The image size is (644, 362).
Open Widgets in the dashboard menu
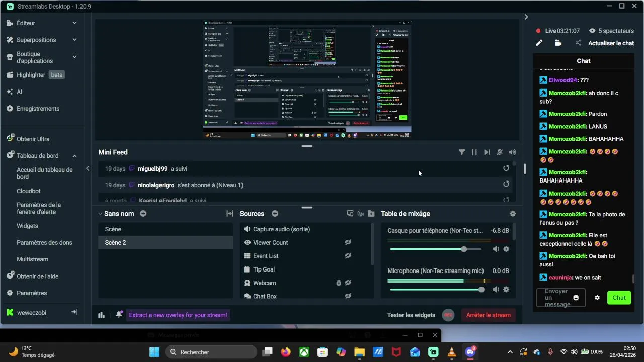(27, 226)
